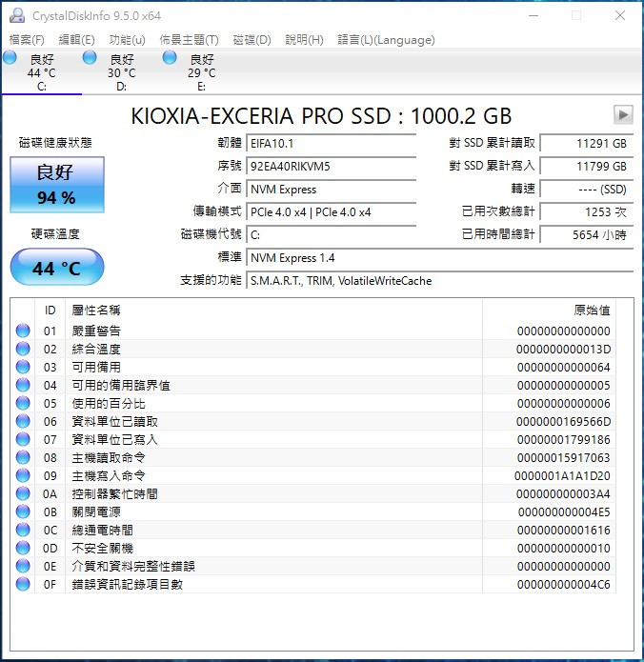The image size is (644, 662).
Task: Open the 檔案(F) menu
Action: point(27,40)
